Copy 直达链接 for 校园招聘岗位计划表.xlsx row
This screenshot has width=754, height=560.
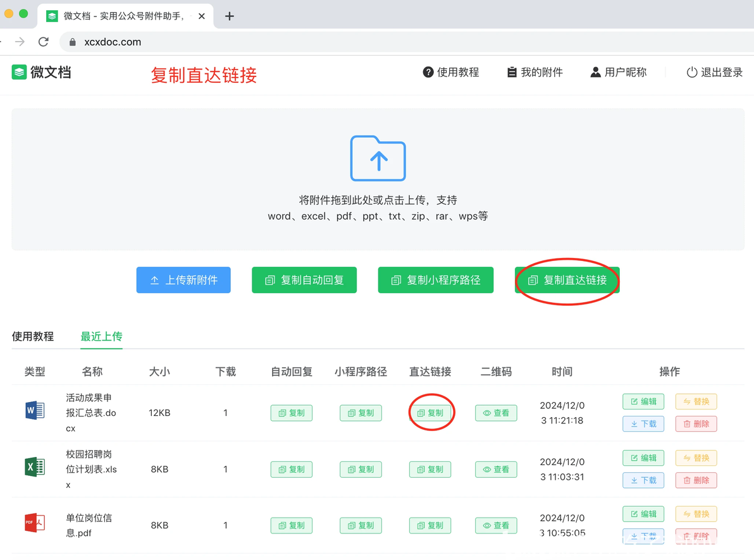[x=430, y=469]
